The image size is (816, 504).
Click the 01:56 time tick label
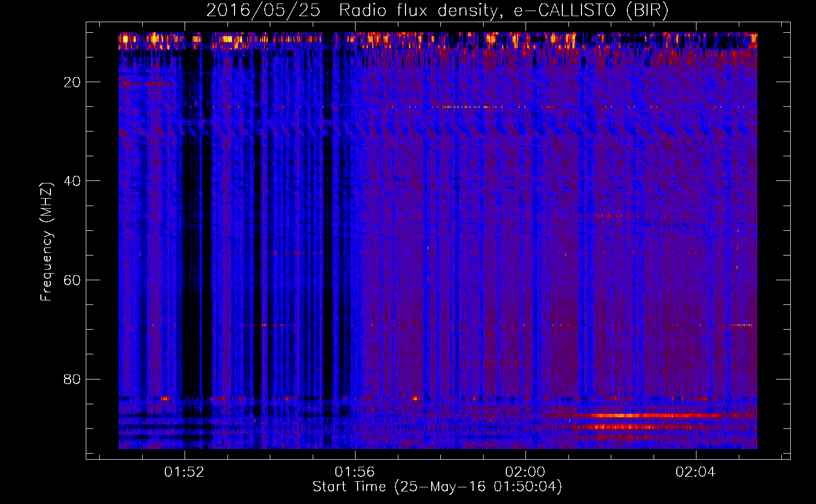pos(355,472)
